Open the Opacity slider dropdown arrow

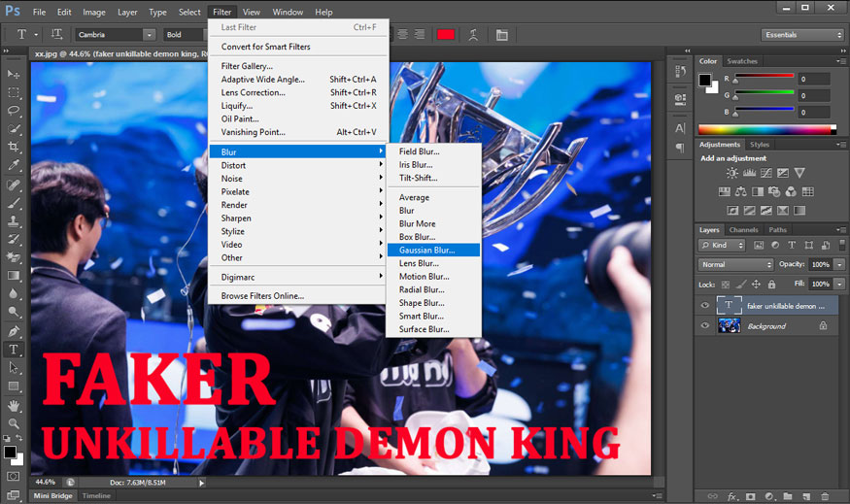click(839, 264)
